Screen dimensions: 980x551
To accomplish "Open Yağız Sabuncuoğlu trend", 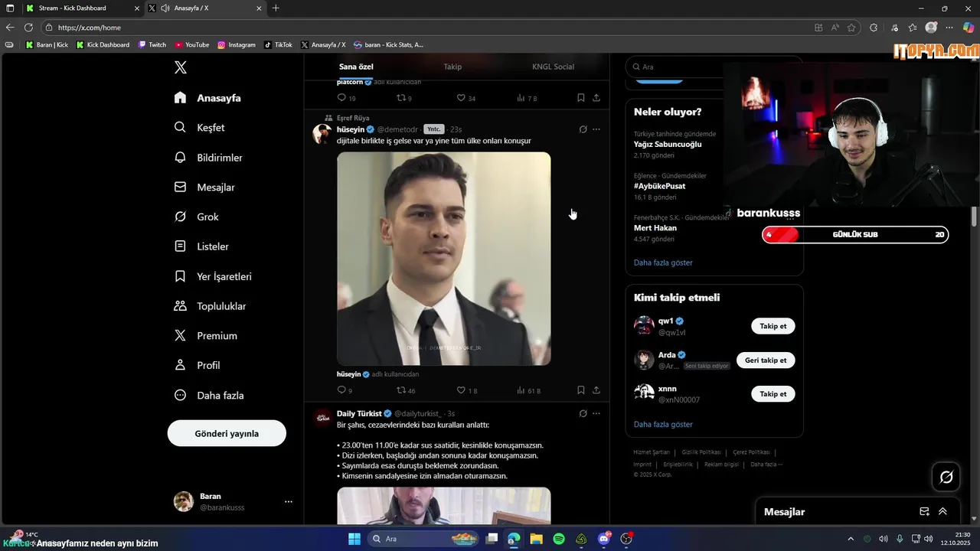I will click(x=668, y=144).
